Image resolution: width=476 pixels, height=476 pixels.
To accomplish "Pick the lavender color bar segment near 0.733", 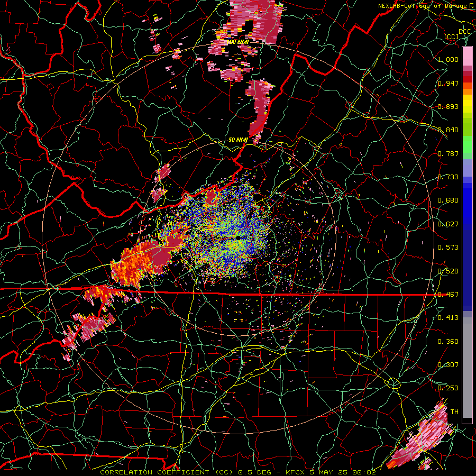I will 467,169.
